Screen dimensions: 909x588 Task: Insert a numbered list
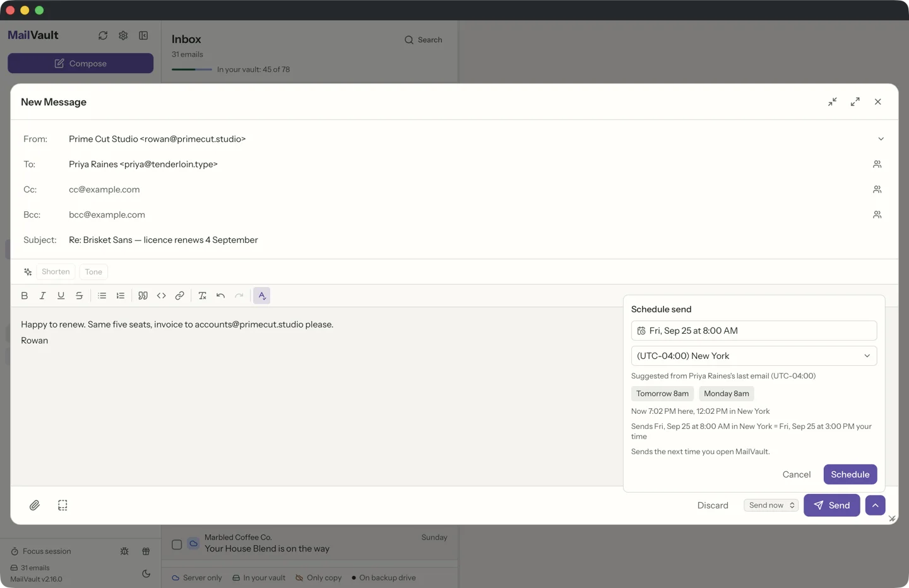pos(121,296)
